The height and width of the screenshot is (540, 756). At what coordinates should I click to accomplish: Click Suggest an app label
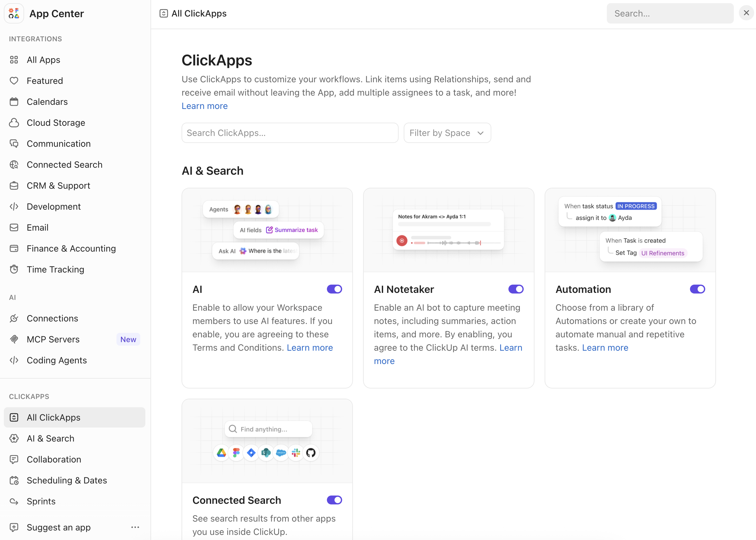tap(58, 527)
